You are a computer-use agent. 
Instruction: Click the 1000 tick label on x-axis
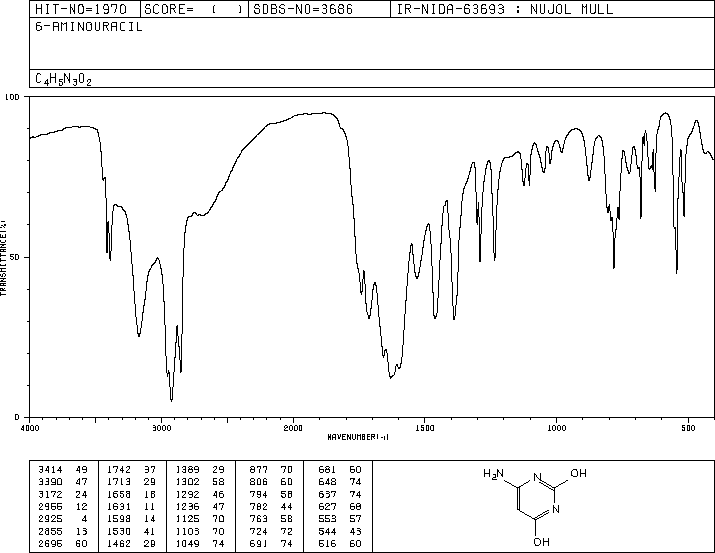(x=556, y=428)
